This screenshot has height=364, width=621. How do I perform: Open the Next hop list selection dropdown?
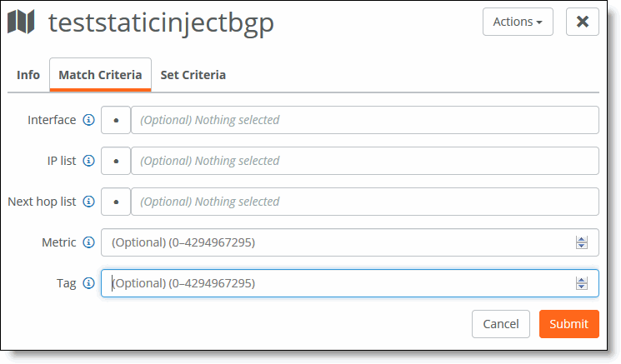pos(365,202)
